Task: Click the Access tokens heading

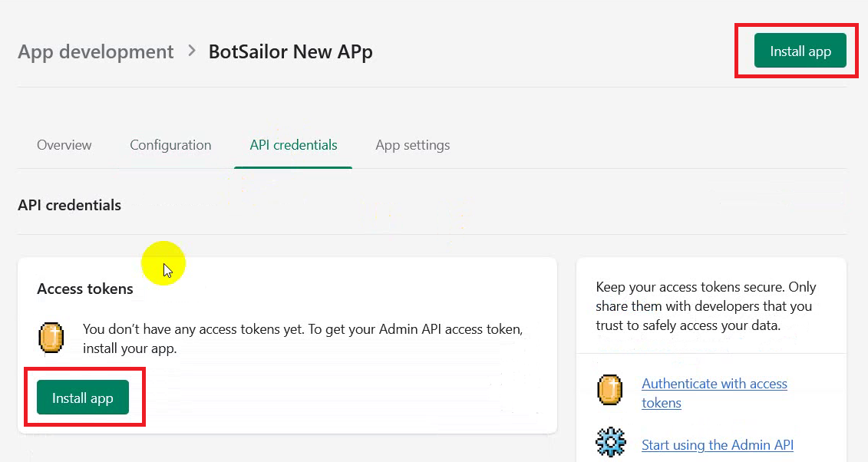Action: tap(85, 289)
